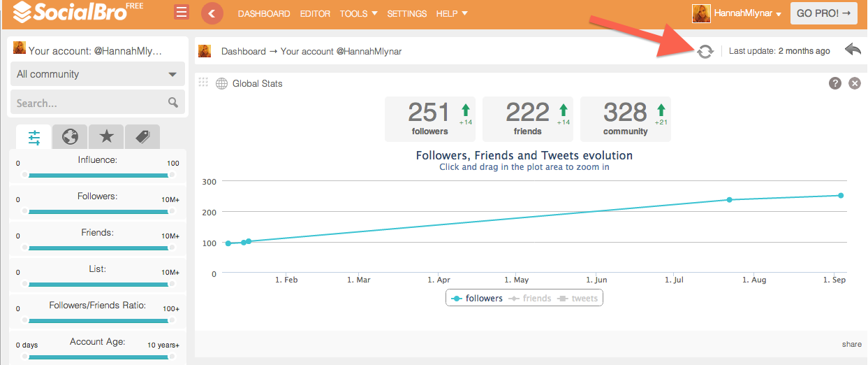Viewport: 868px width, 365px height.
Task: Click the GO PRO! button
Action: click(x=824, y=13)
